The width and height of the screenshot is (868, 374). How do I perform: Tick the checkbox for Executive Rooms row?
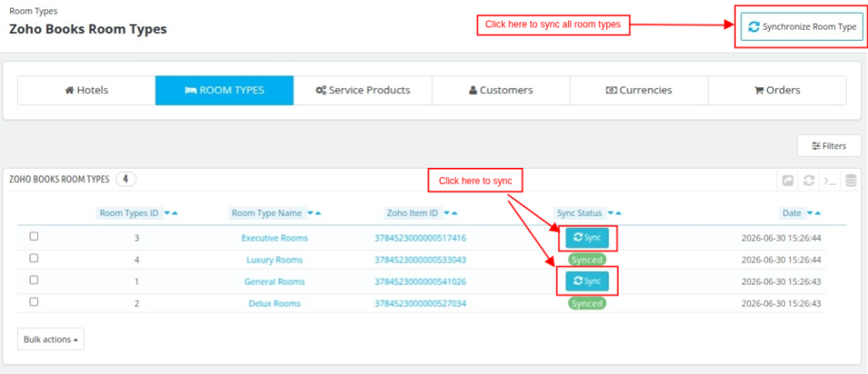coord(34,237)
